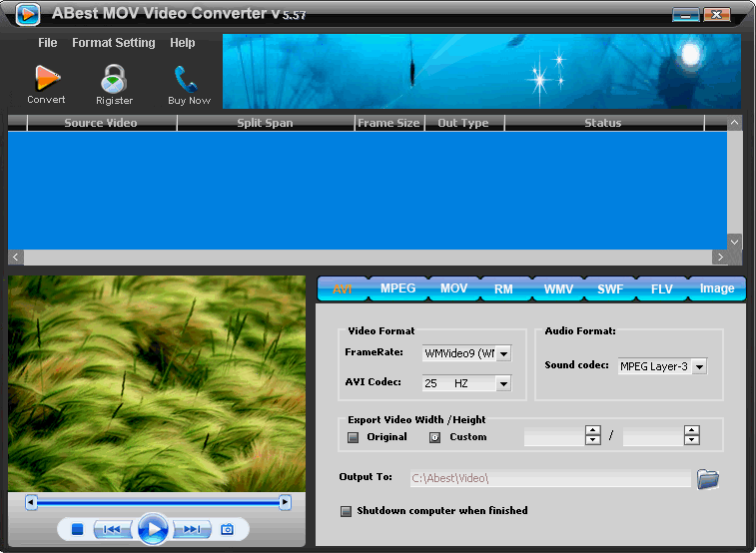756x553 pixels.
Task: Click the Output To path field
Action: 550,478
